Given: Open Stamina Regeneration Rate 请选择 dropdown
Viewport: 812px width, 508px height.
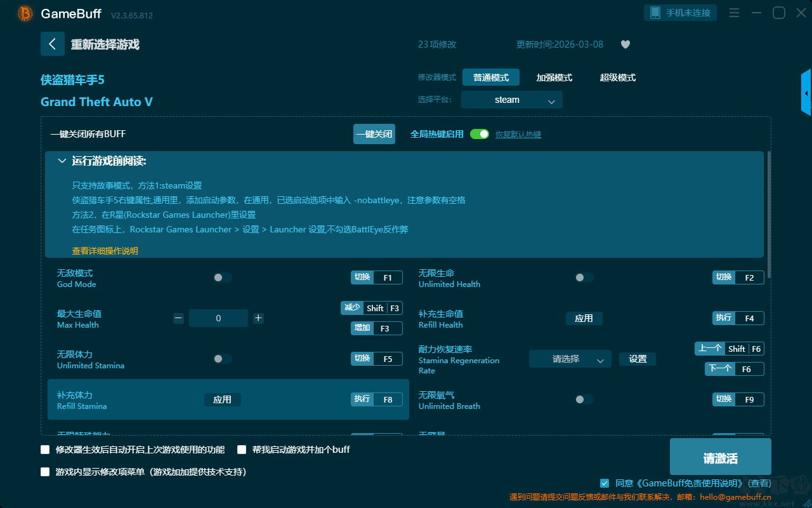Looking at the screenshot, I should pos(570,359).
